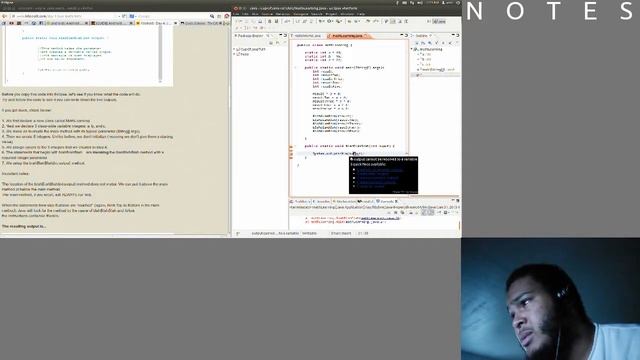Click the New toolbar icon in Eclipse
This screenshot has width=640, height=360.
coord(238,21)
